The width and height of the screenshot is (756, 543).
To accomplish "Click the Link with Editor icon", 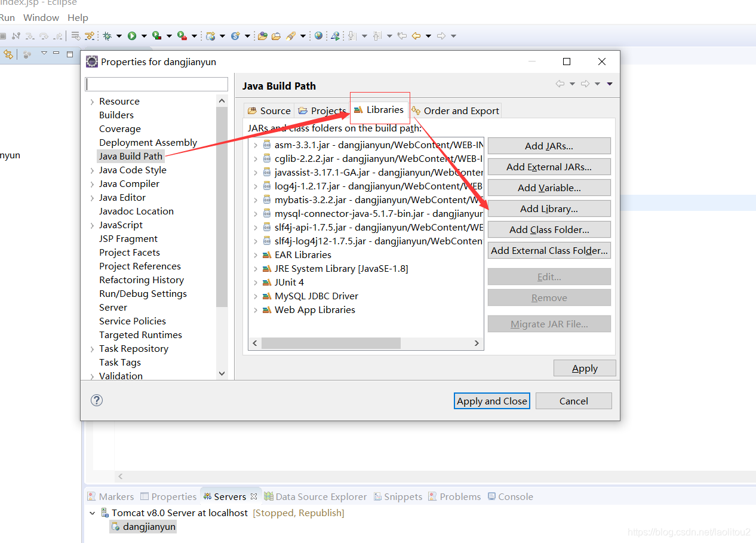I will coord(8,54).
